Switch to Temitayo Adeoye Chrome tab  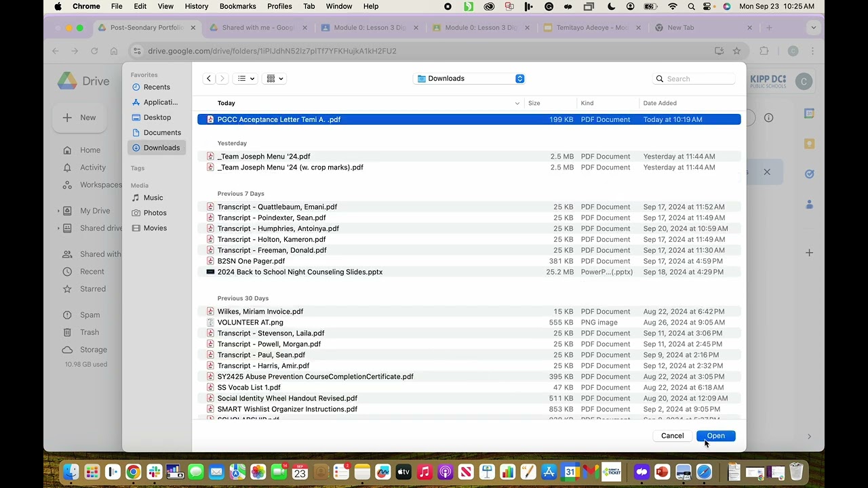pos(591,28)
